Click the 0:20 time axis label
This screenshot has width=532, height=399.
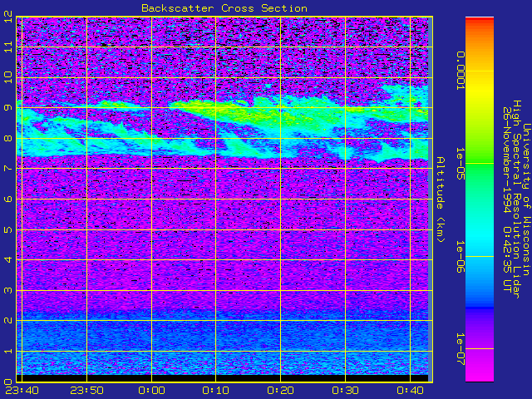pyautogui.click(x=281, y=391)
